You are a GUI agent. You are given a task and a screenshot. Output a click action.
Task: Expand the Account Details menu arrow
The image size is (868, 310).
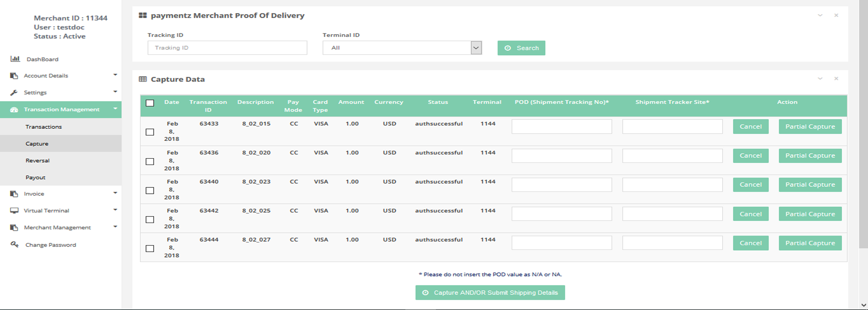tap(115, 75)
